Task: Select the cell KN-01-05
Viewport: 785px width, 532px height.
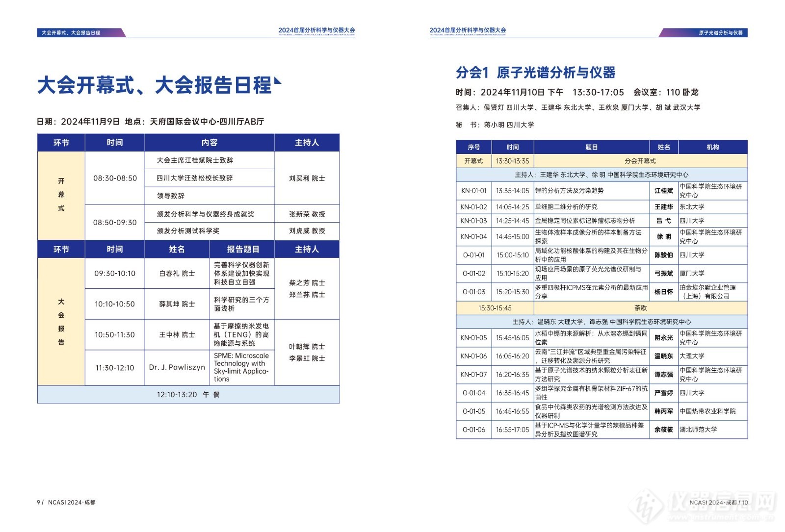Action: tap(474, 338)
